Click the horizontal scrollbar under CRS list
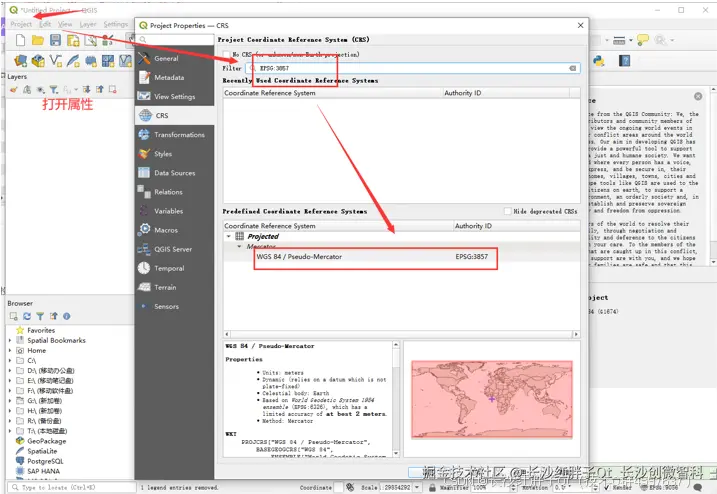Viewport: 717px width, 494px height. pos(401,334)
